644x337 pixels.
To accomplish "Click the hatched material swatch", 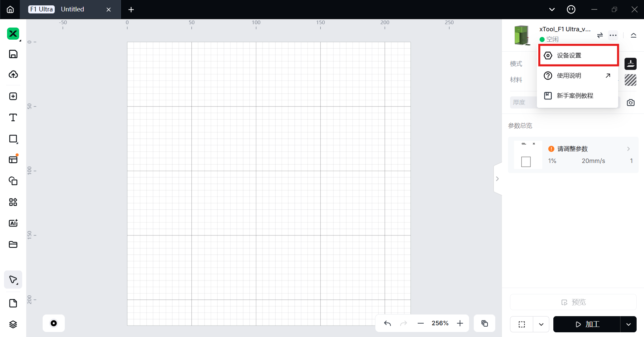I will 630,80.
